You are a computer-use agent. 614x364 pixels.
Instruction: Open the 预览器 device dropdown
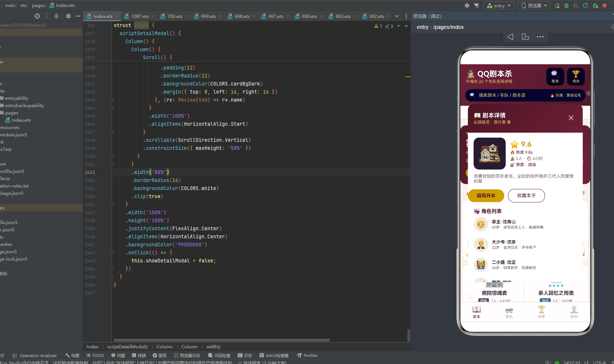point(534,5)
